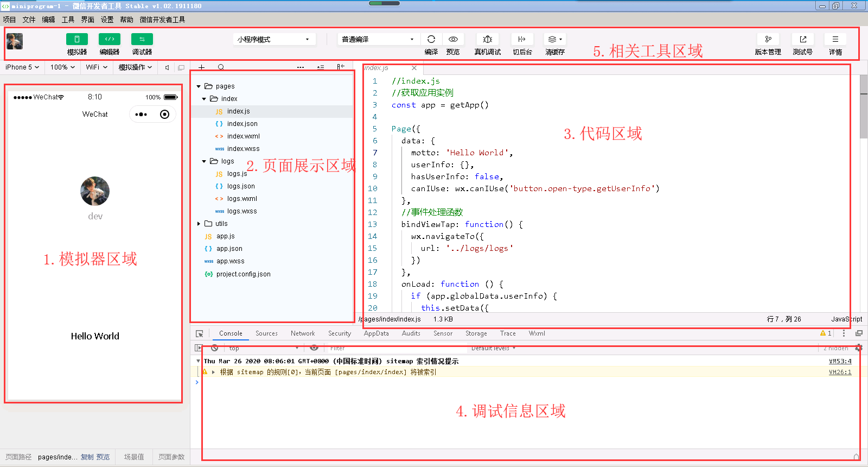Click the 复制 copy path link
Screen dimensions: 868x467
[x=87, y=457]
